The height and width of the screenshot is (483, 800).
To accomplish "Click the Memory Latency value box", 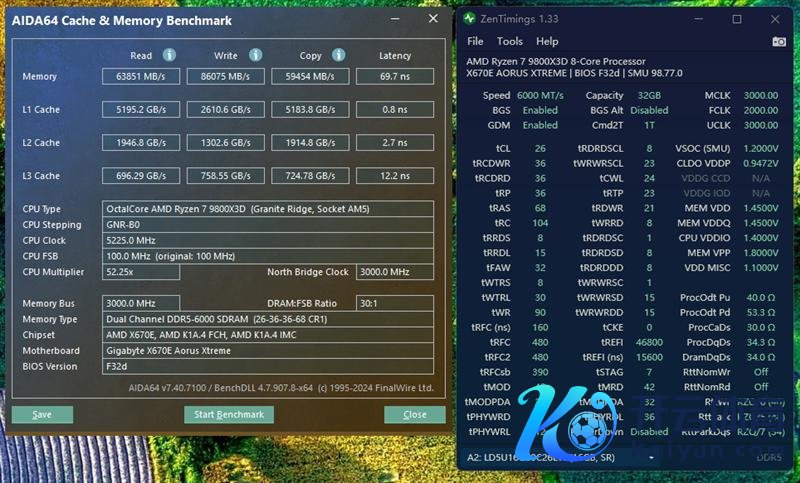I will pyautogui.click(x=395, y=76).
